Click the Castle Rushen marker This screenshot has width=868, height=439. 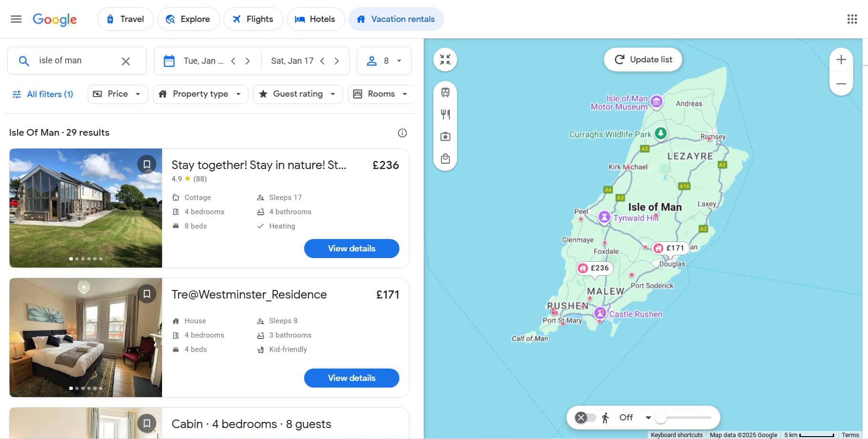tap(600, 313)
